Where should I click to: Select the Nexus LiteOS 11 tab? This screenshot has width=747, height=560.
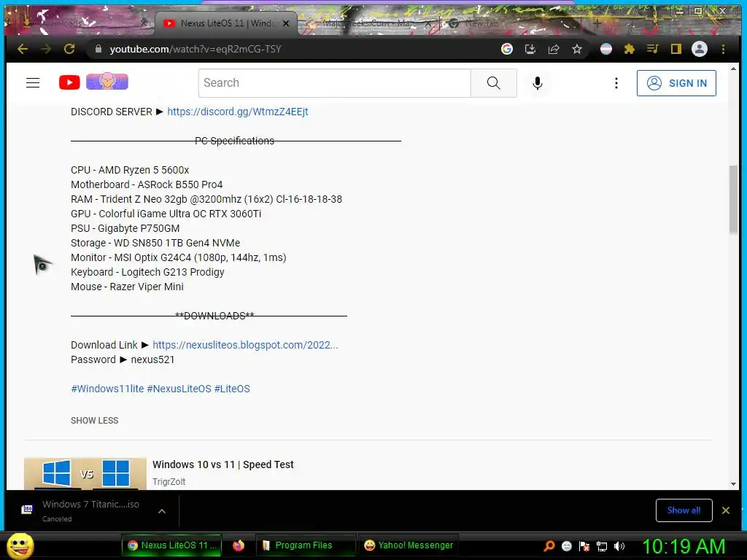[x=228, y=23]
